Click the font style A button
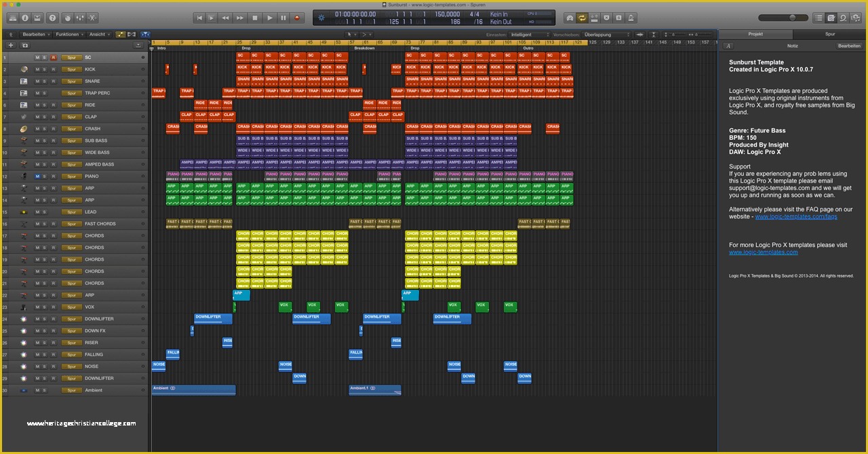This screenshot has height=454, width=868. [x=728, y=45]
